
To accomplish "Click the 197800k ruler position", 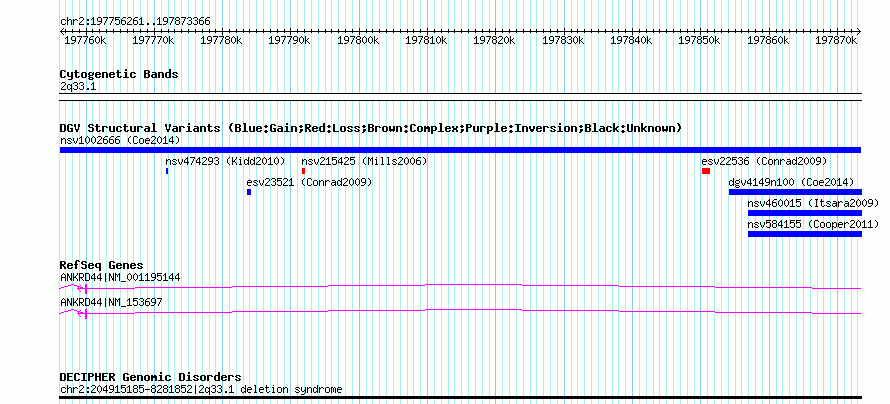I will pyautogui.click(x=358, y=40).
